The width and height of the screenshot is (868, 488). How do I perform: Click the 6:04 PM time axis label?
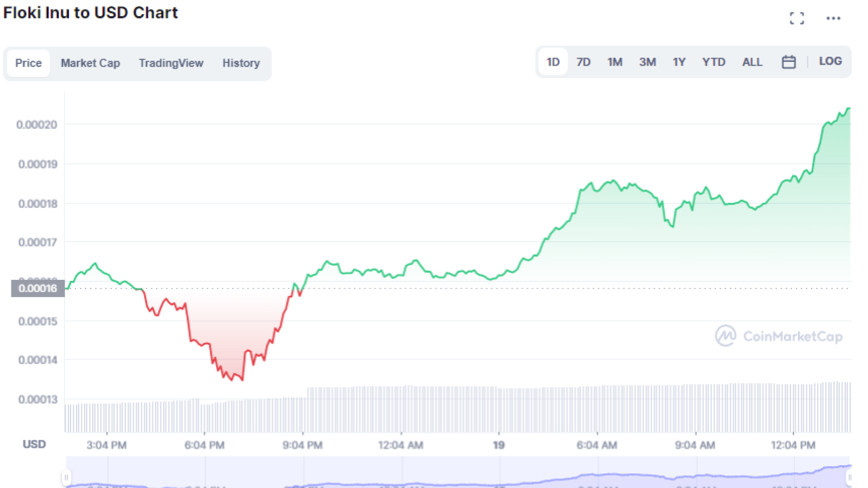tap(204, 445)
